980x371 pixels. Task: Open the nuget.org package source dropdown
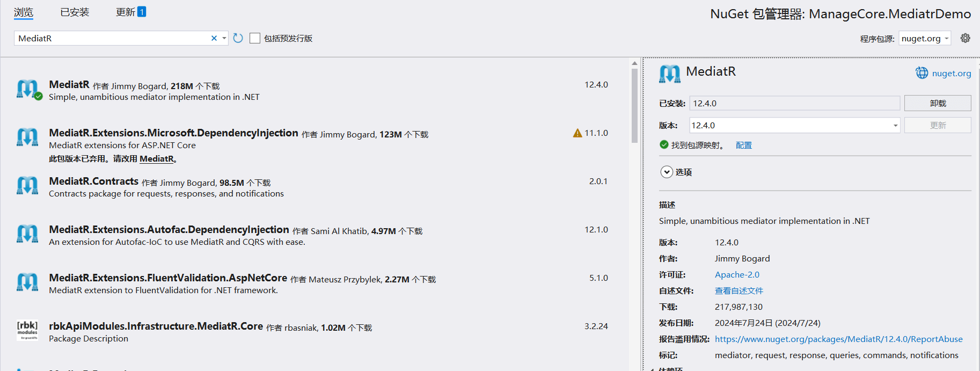(x=925, y=38)
